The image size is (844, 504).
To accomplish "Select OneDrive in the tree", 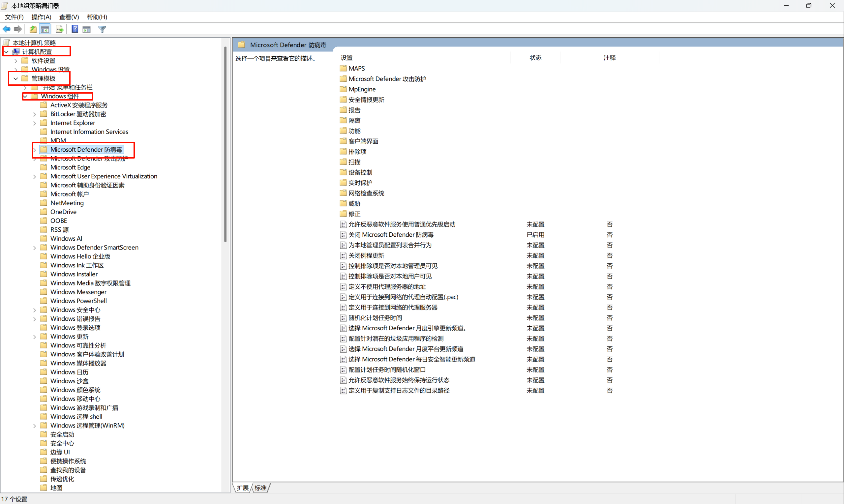I will click(x=64, y=212).
